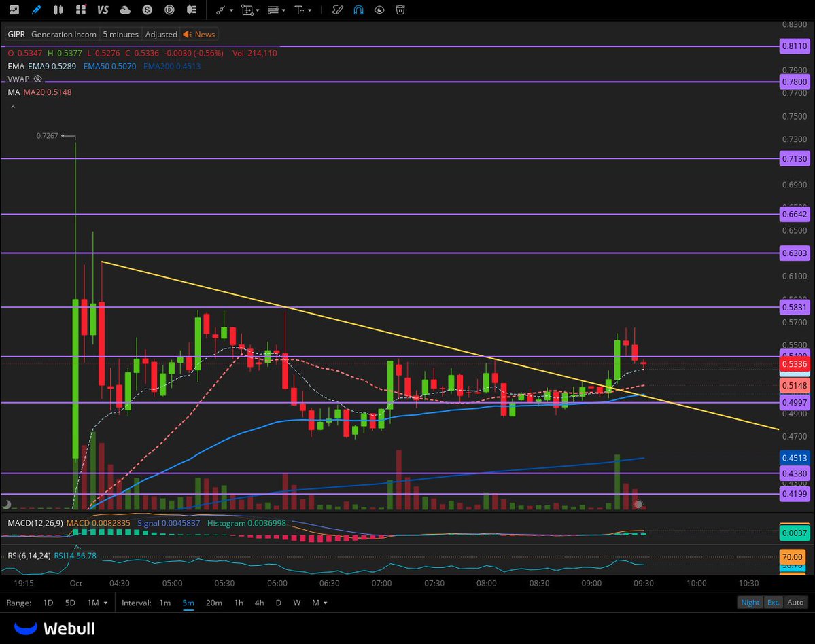Toggle the Night session button

tap(750, 603)
